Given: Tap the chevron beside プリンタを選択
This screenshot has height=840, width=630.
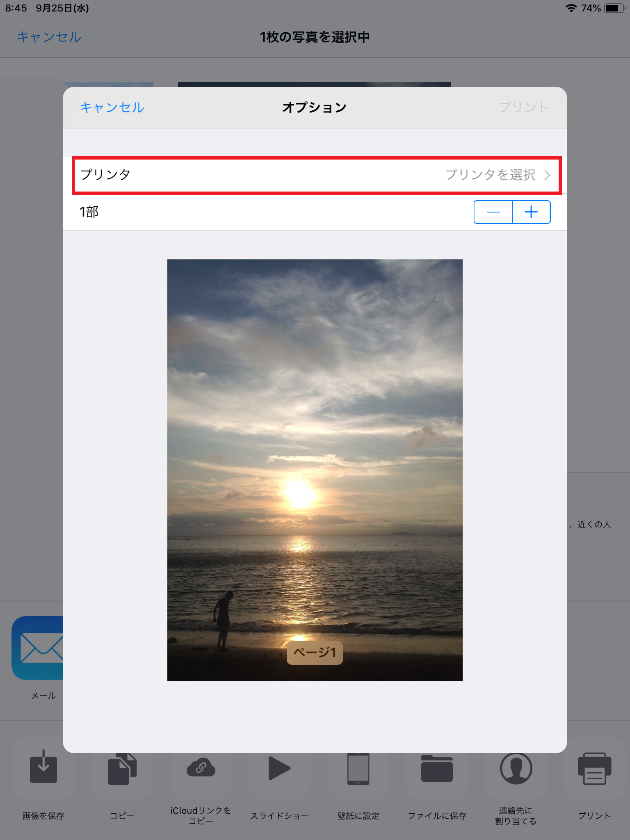Looking at the screenshot, I should tap(547, 175).
